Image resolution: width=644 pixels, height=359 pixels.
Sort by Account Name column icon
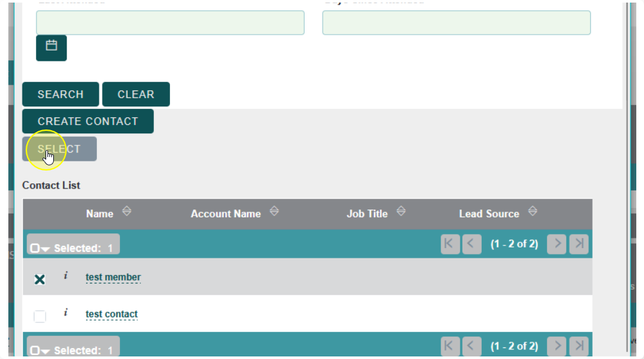coord(275,211)
